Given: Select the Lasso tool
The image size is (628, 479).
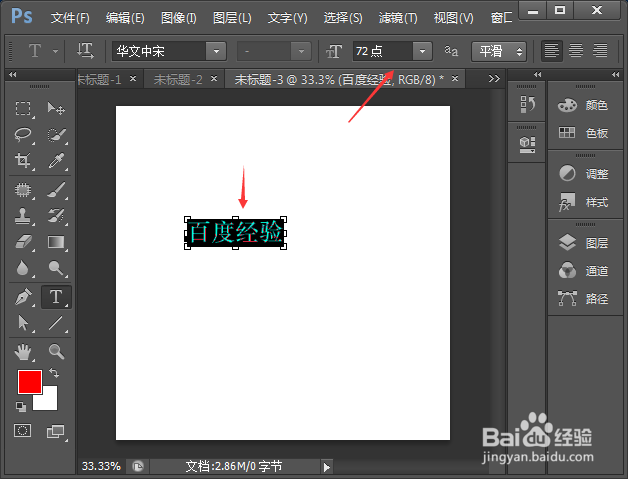Looking at the screenshot, I should pyautogui.click(x=23, y=135).
